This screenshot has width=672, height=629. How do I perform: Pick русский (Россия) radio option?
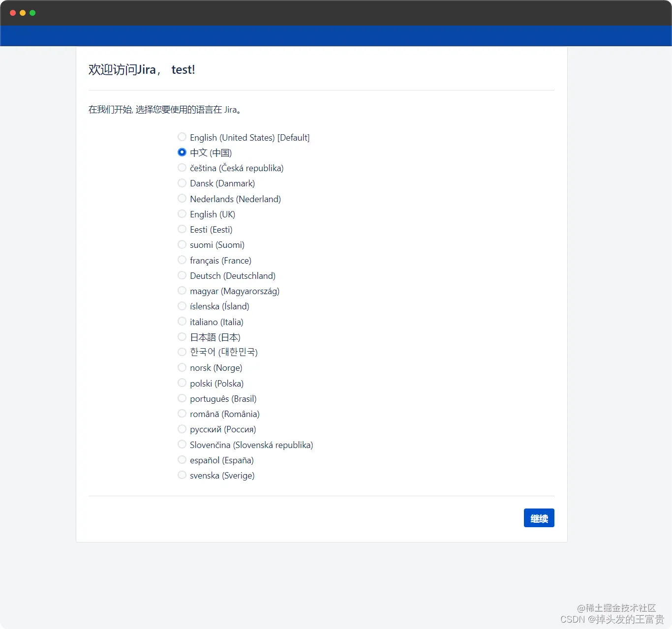(x=182, y=429)
